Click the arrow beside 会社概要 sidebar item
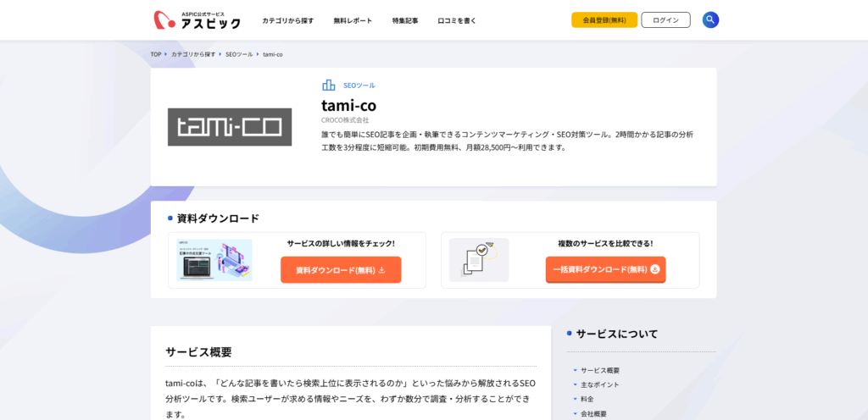This screenshot has height=420, width=868. [576, 413]
